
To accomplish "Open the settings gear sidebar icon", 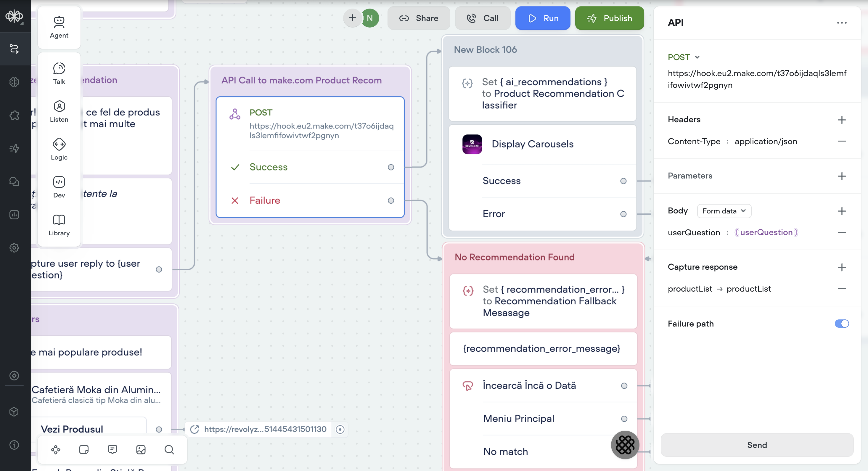I will click(14, 248).
